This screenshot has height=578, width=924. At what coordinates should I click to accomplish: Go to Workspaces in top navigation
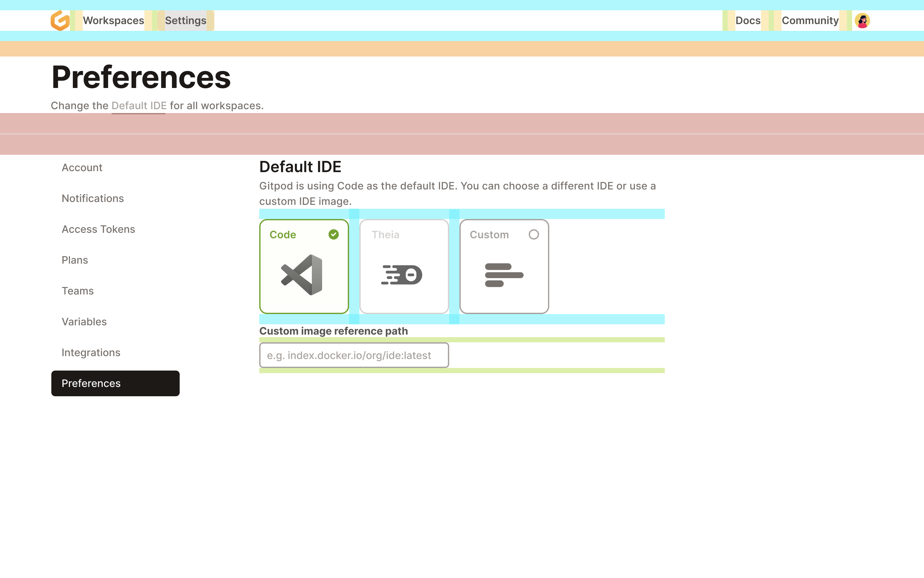(x=113, y=21)
